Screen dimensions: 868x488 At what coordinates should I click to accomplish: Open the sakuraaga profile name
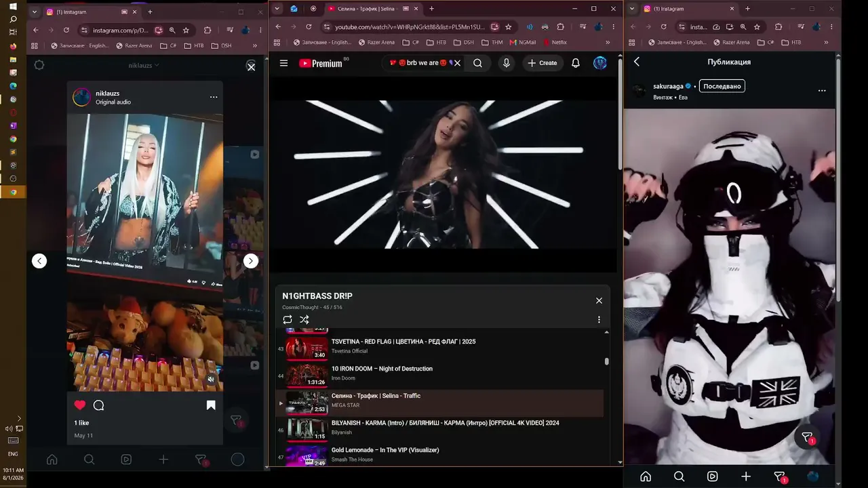pyautogui.click(x=668, y=86)
